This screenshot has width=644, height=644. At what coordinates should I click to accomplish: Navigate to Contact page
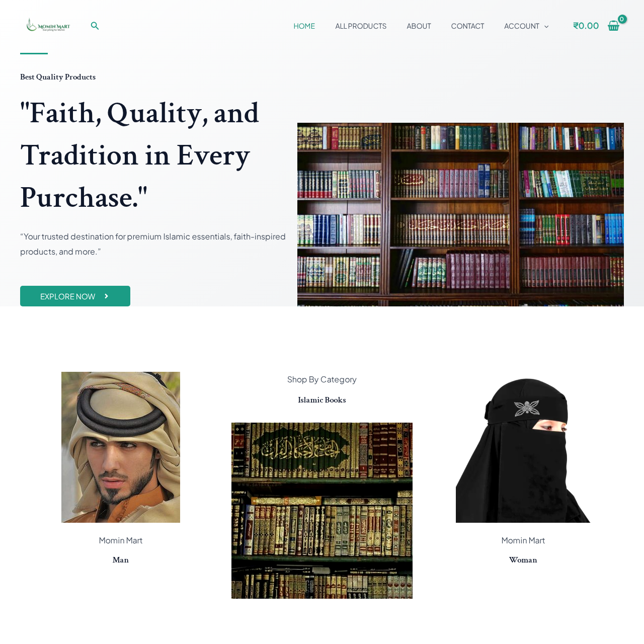[467, 26]
